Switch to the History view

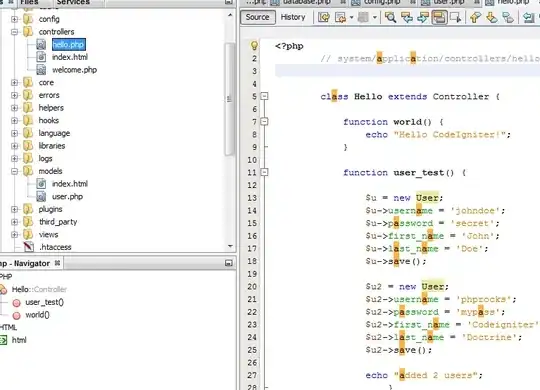pos(293,17)
